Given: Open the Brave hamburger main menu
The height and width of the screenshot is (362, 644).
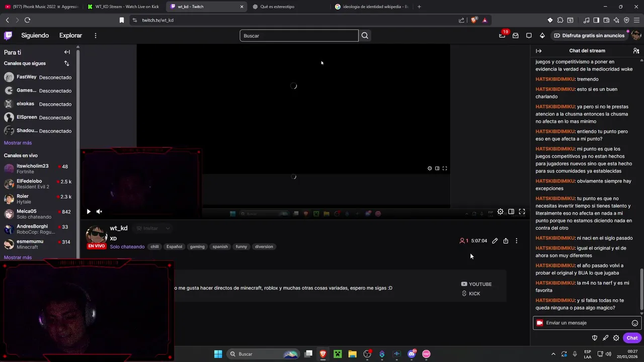Looking at the screenshot, I should click(636, 20).
